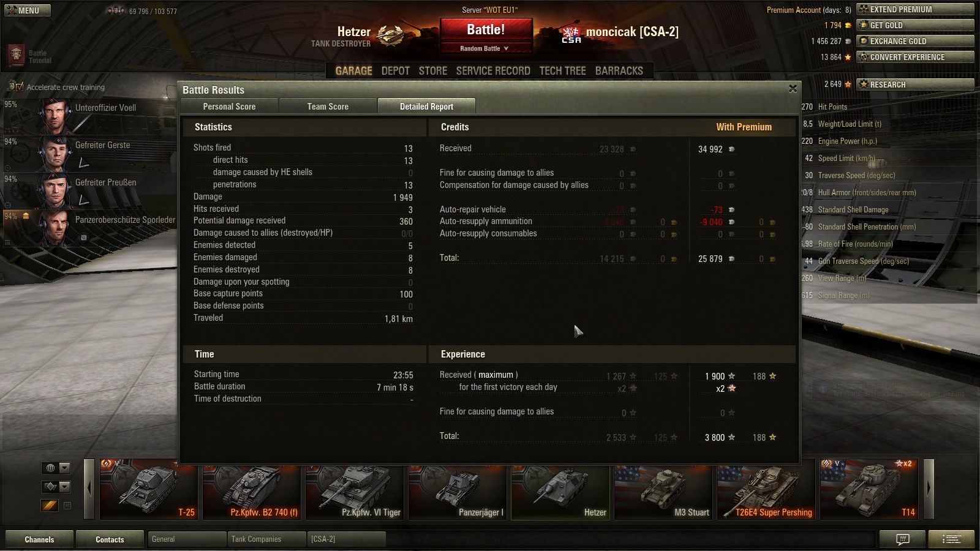Click the CONVERT EXPERIENCE button

[915, 57]
